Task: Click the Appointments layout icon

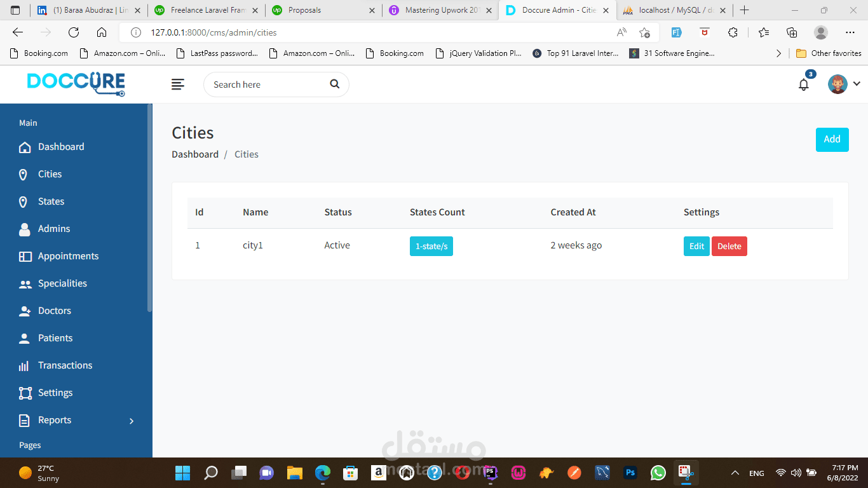Action: pos(25,257)
